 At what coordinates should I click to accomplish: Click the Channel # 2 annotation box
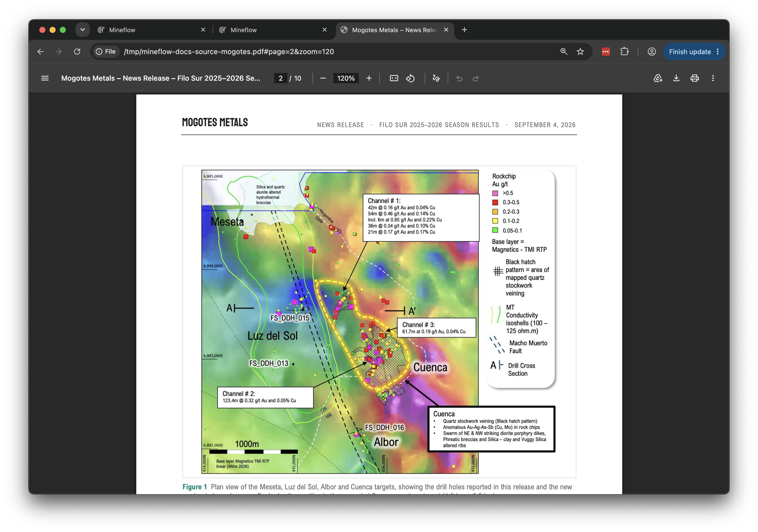(265, 397)
